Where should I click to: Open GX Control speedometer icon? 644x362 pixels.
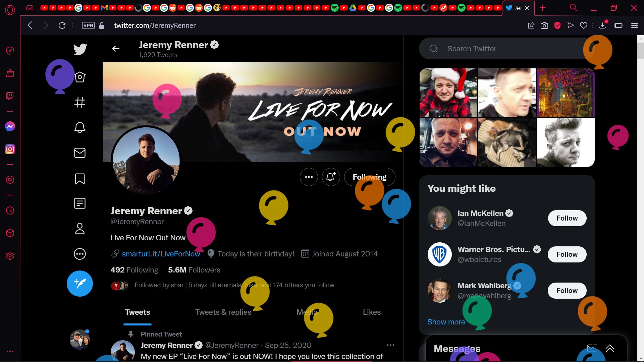tap(10, 51)
